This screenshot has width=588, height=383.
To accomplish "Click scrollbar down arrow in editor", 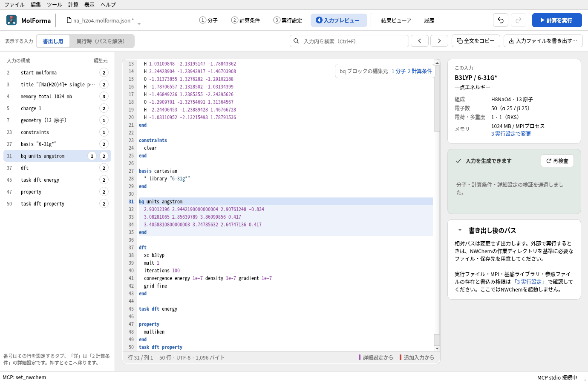I will click(437, 349).
